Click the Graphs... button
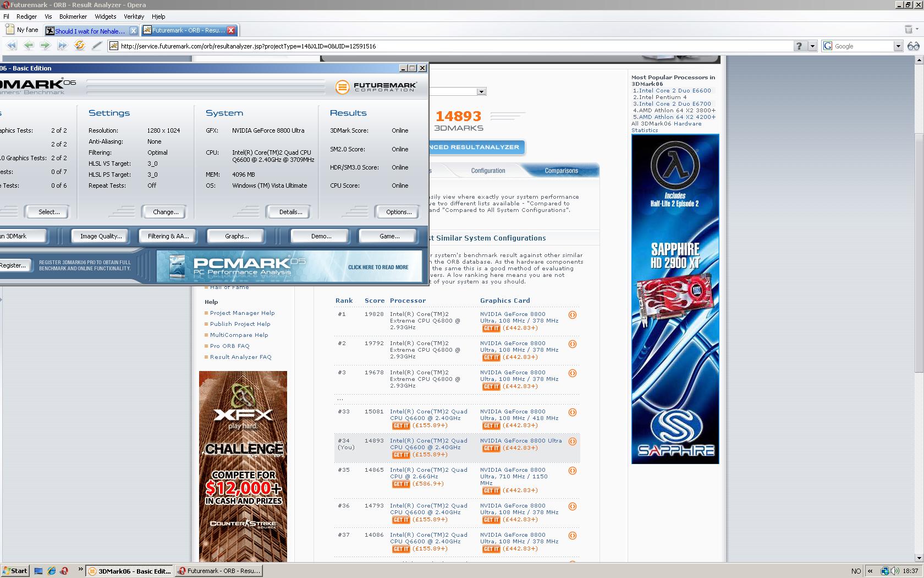Viewport: 924px width, 578px height. point(237,236)
